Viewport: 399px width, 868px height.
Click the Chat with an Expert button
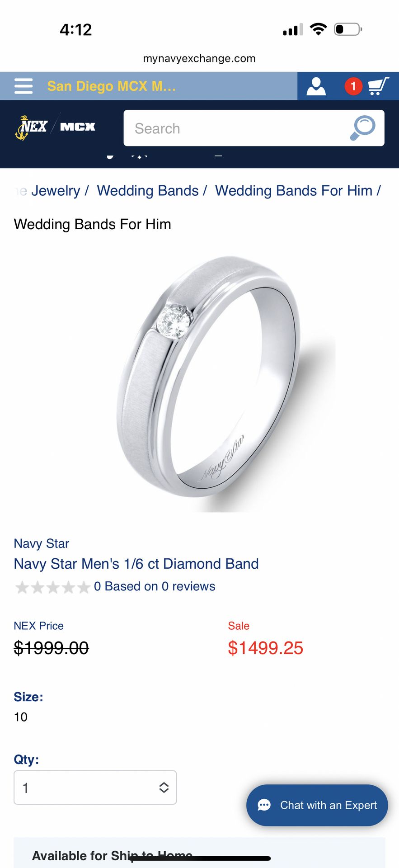pyautogui.click(x=317, y=805)
